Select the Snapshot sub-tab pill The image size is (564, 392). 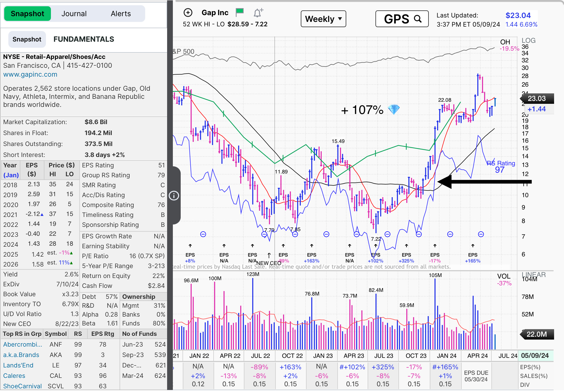pos(27,39)
